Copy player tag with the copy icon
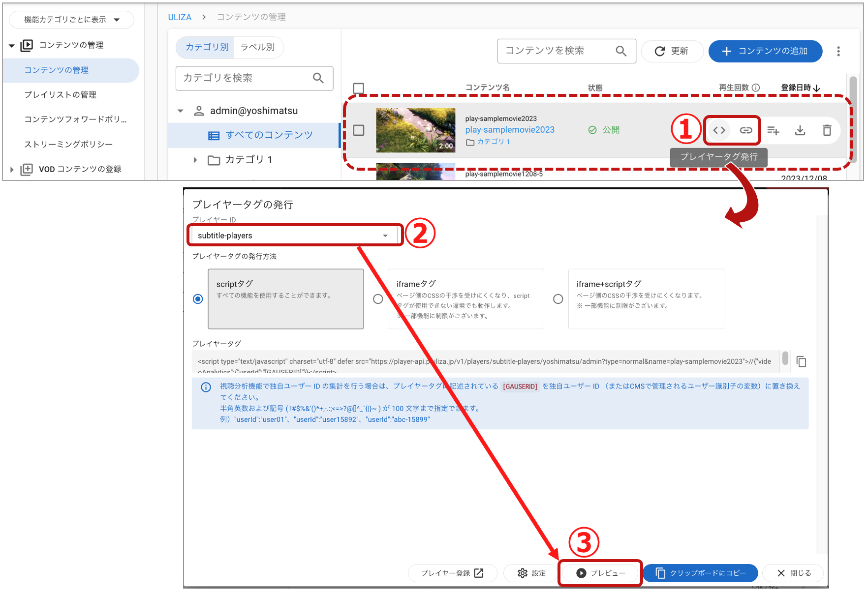 801,362
